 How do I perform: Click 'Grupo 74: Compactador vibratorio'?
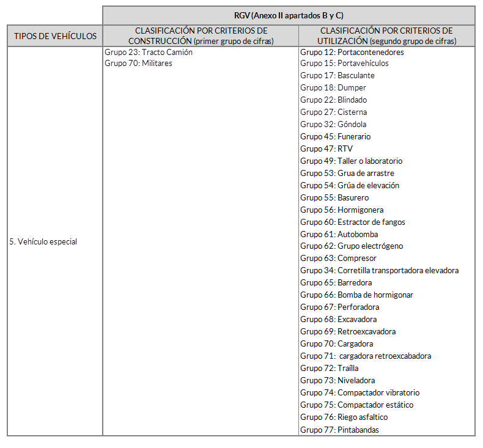359,393
